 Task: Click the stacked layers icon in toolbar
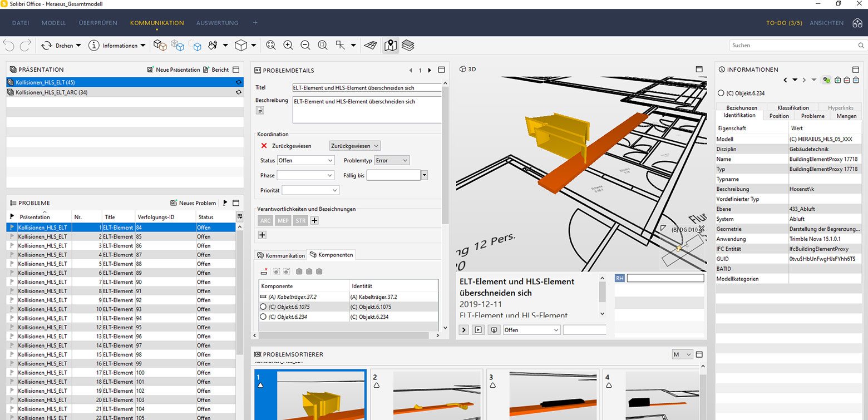point(408,46)
